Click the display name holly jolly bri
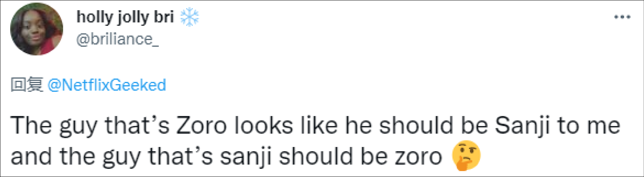The width and height of the screenshot is (644, 177). tap(125, 17)
